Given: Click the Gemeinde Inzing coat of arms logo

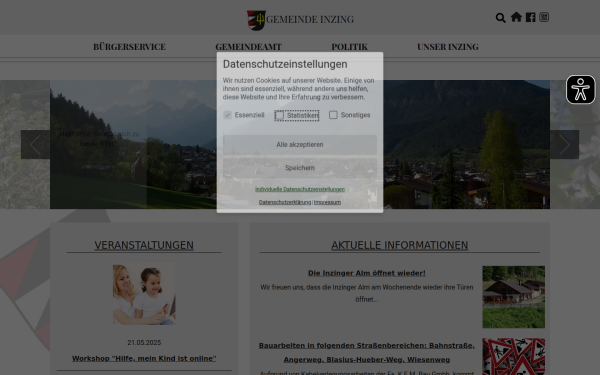Looking at the screenshot, I should (256, 20).
